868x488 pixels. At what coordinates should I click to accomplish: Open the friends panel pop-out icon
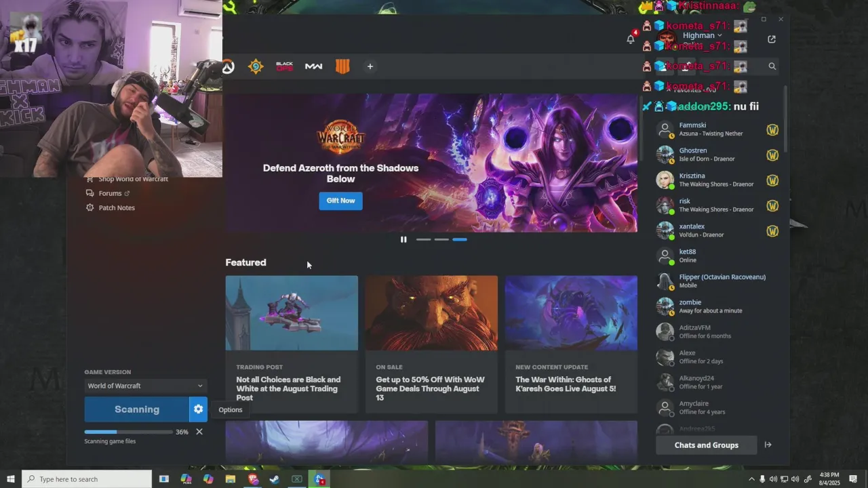pos(772,39)
